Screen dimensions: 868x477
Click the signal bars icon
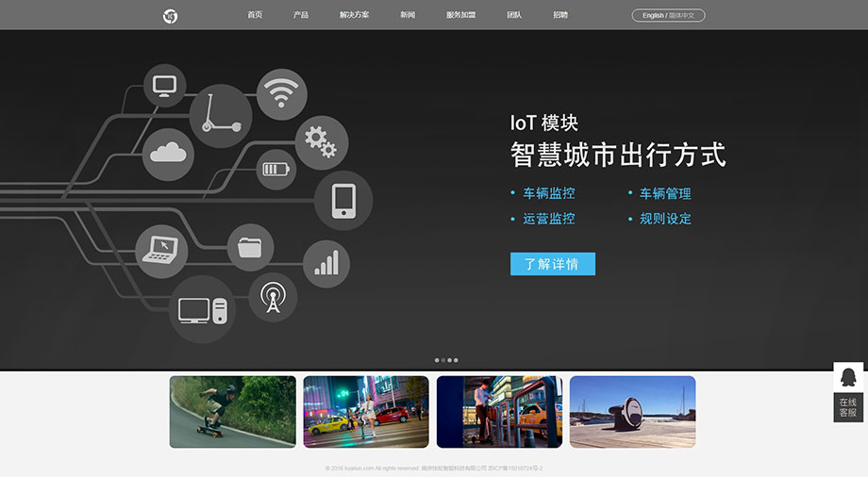(326, 263)
